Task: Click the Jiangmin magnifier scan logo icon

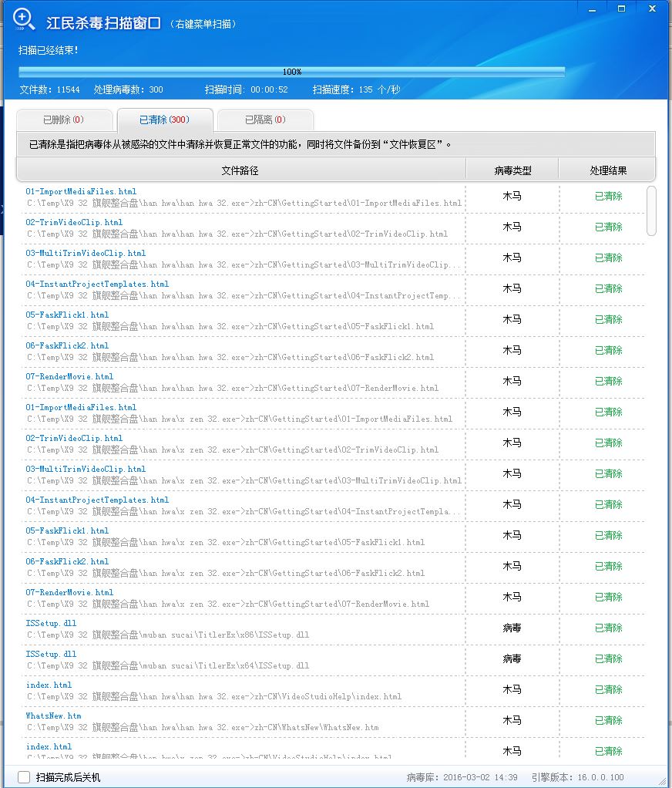Action: coord(24,19)
